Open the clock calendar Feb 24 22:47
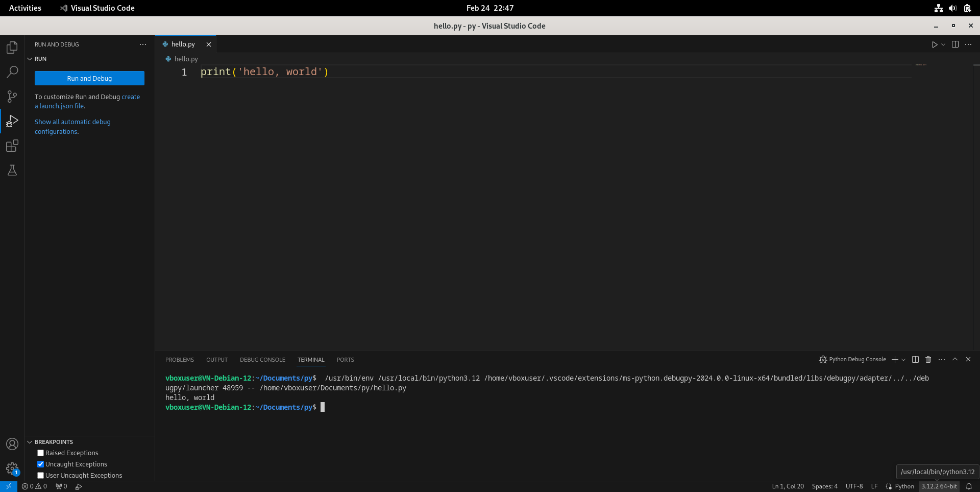 click(x=490, y=8)
